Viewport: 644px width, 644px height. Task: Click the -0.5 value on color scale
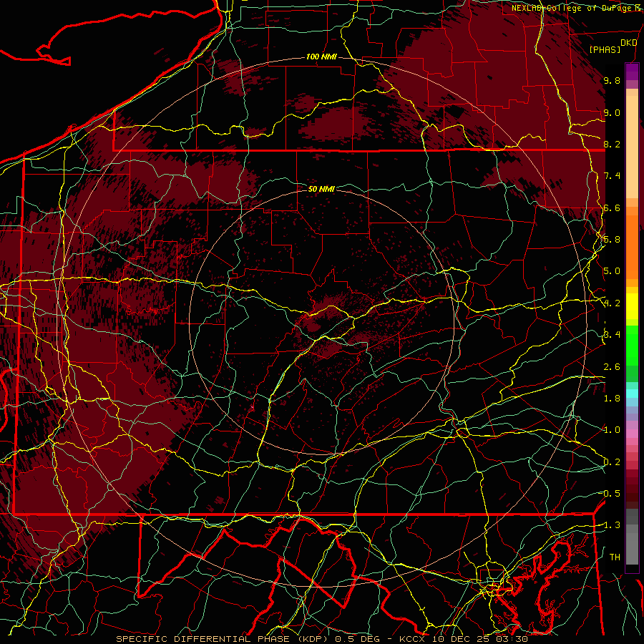click(x=610, y=494)
